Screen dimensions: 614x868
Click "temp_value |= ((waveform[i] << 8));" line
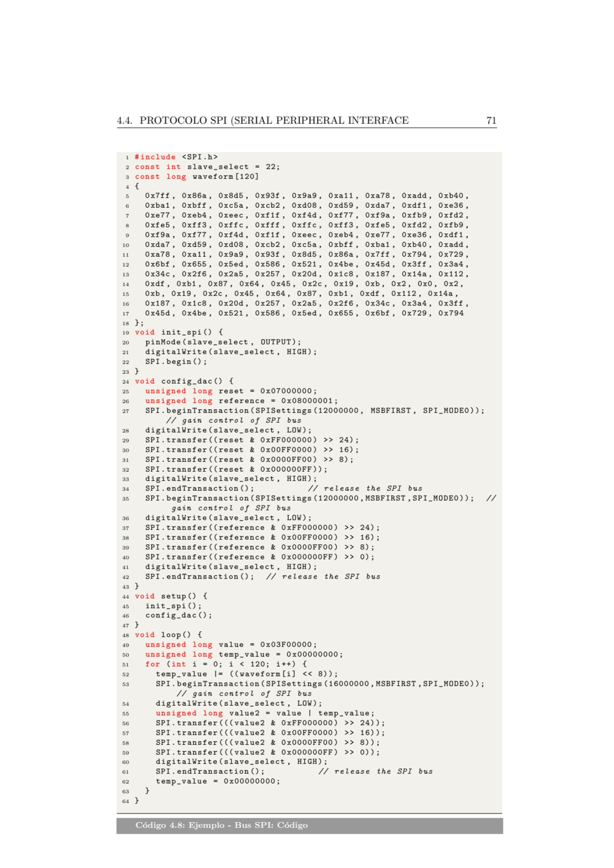click(x=247, y=674)
